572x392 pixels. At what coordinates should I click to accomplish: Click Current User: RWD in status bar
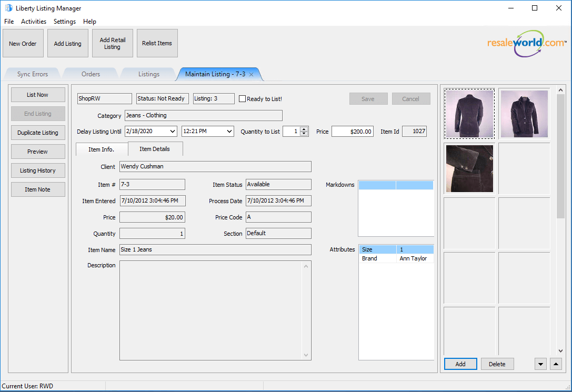[x=27, y=386]
